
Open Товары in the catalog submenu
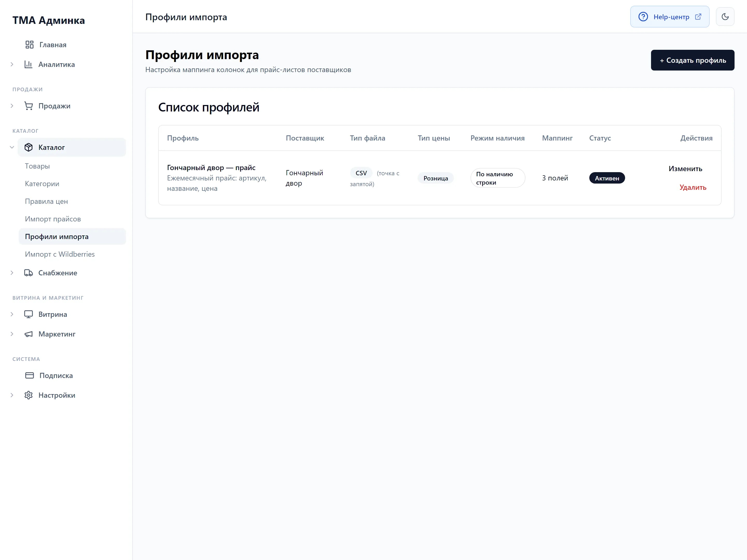click(72, 166)
